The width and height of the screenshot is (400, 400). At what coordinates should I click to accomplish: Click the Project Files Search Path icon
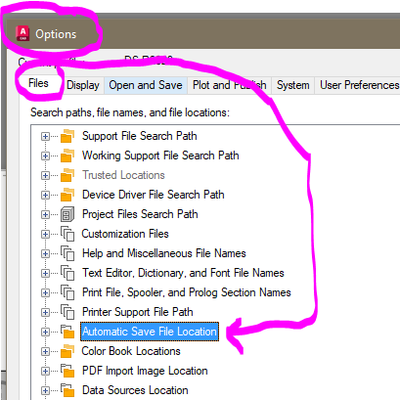pos(67,214)
